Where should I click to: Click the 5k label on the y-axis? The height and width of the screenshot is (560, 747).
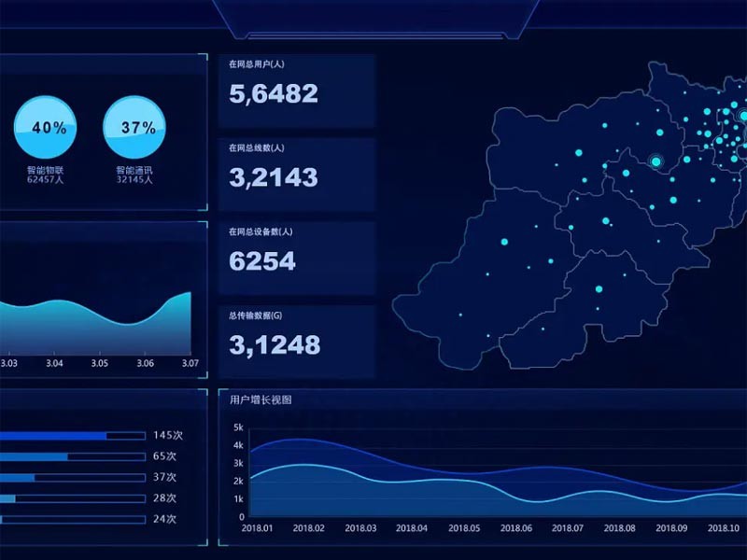click(x=238, y=427)
